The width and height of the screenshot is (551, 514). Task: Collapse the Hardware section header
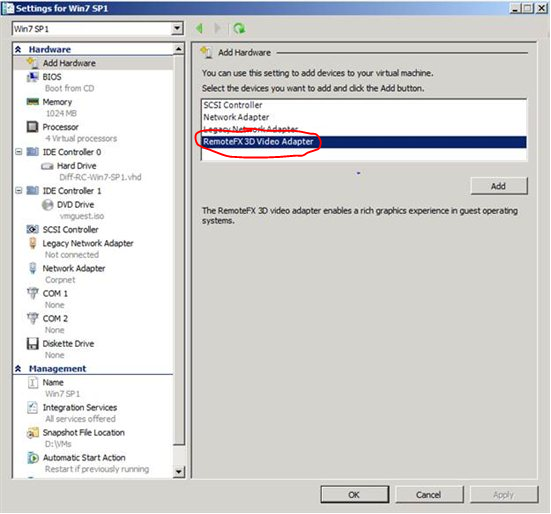point(18,50)
